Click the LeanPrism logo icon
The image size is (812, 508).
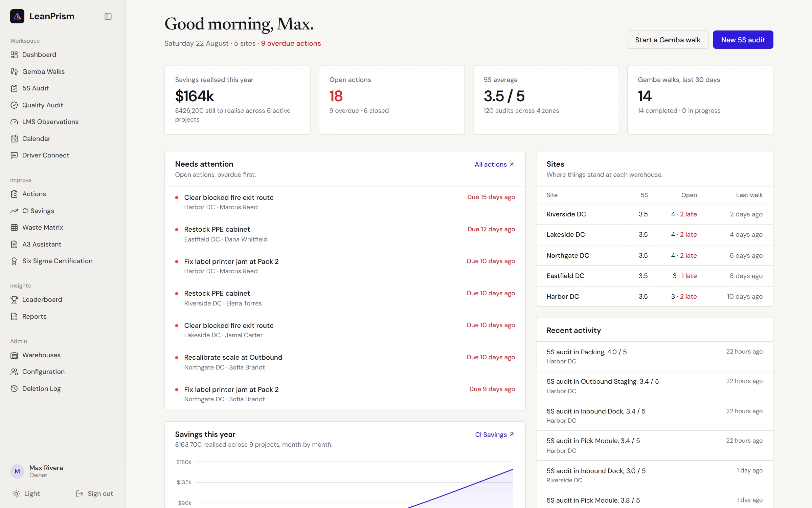pos(17,16)
